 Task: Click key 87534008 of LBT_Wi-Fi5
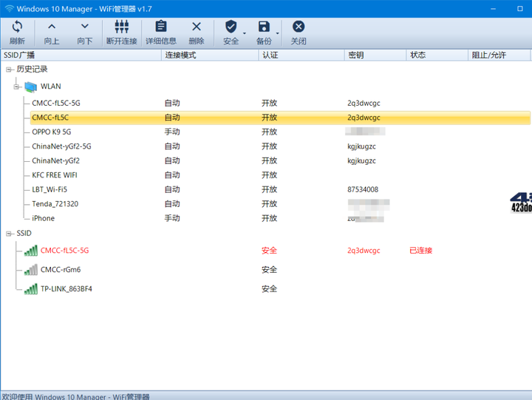tap(363, 189)
